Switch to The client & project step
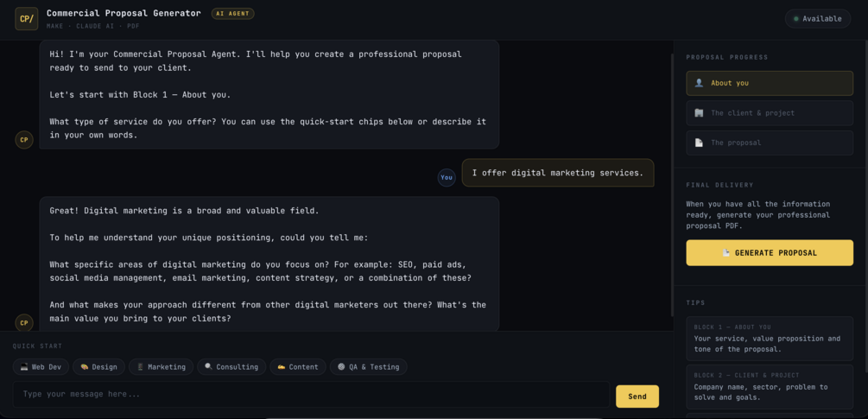Viewport: 868px width, 419px height. click(770, 113)
